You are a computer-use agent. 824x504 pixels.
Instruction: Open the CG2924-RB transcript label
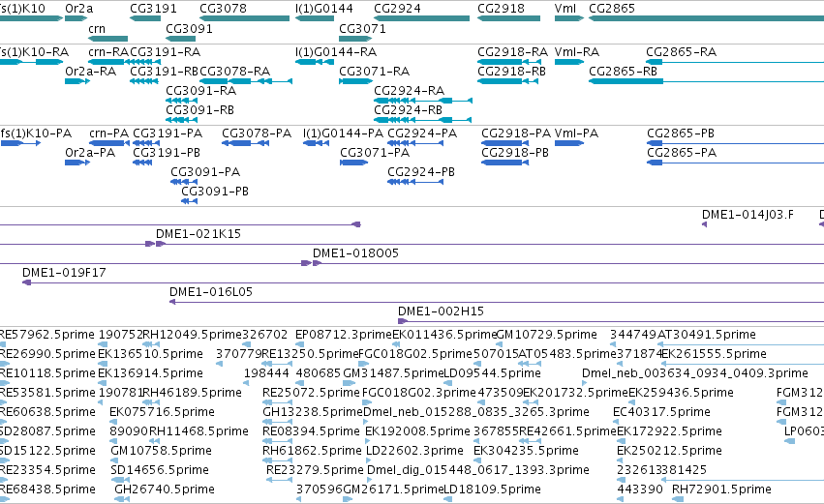pyautogui.click(x=408, y=110)
